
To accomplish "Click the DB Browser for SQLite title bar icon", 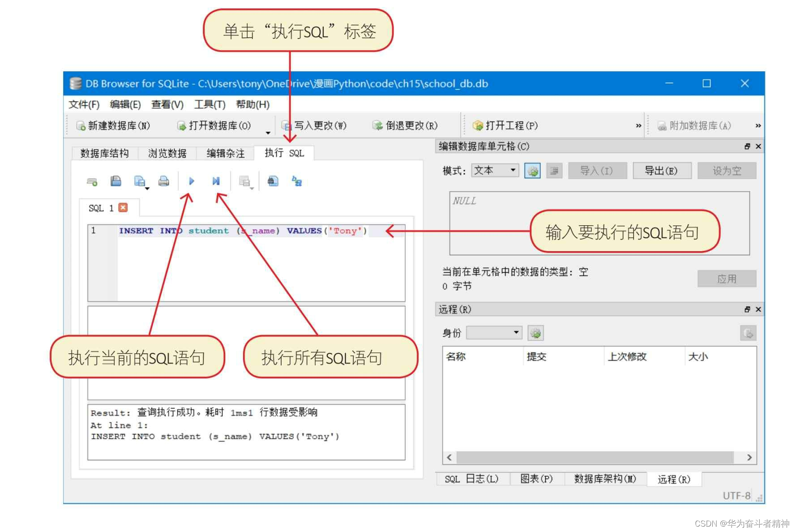I will pos(76,83).
